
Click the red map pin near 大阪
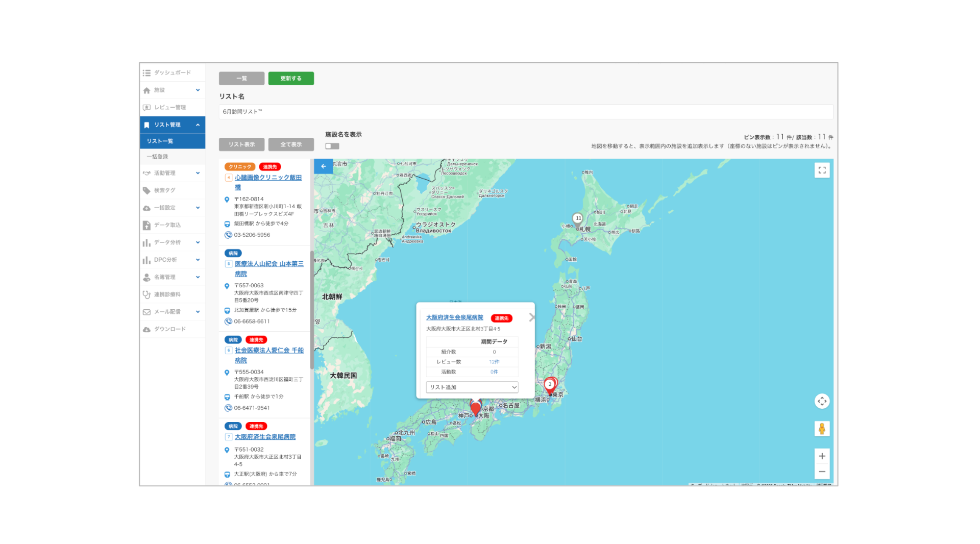pos(476,408)
